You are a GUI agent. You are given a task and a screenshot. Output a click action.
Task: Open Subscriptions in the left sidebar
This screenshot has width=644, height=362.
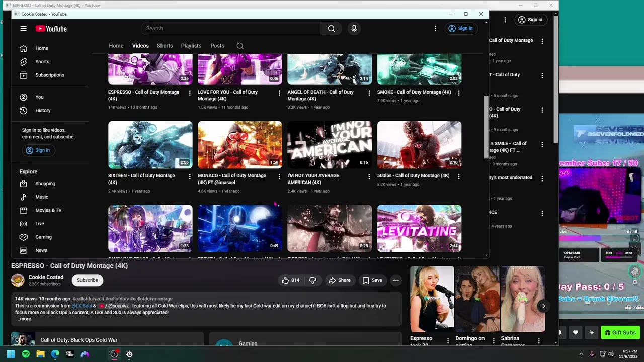pyautogui.click(x=50, y=75)
